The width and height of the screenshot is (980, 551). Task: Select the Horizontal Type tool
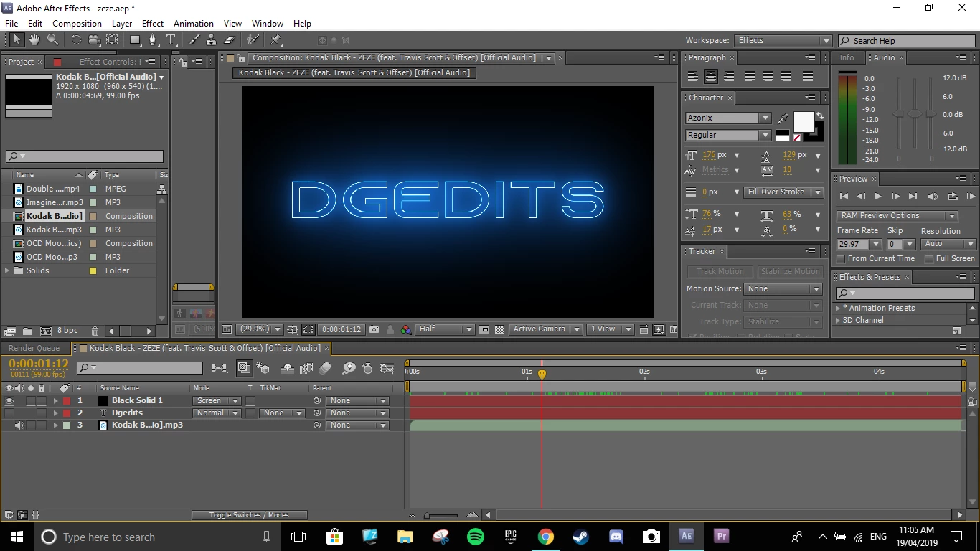coord(171,40)
